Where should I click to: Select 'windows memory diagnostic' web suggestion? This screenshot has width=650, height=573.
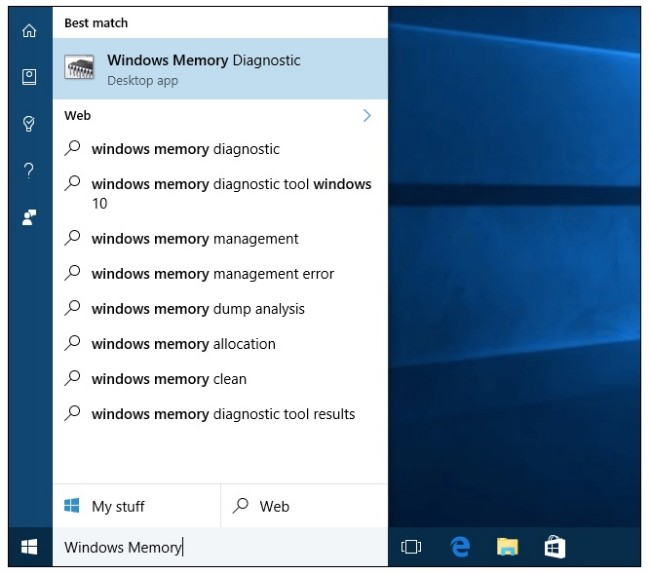[221, 149]
